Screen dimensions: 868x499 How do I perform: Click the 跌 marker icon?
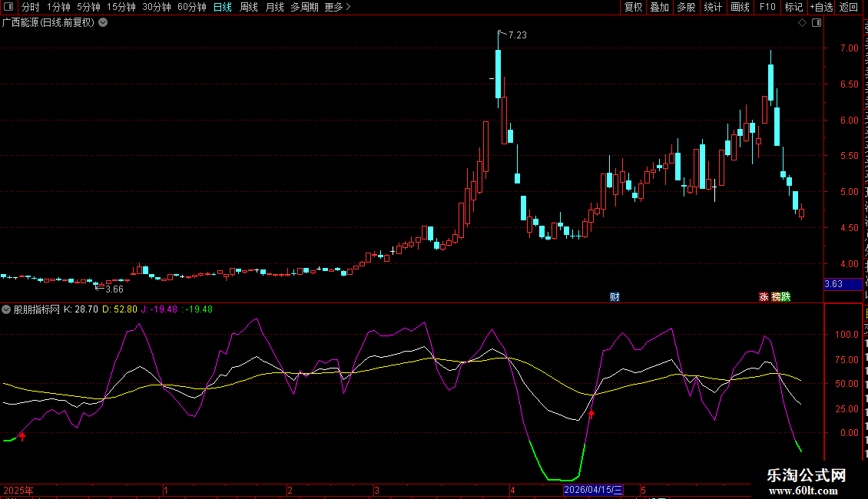786,297
